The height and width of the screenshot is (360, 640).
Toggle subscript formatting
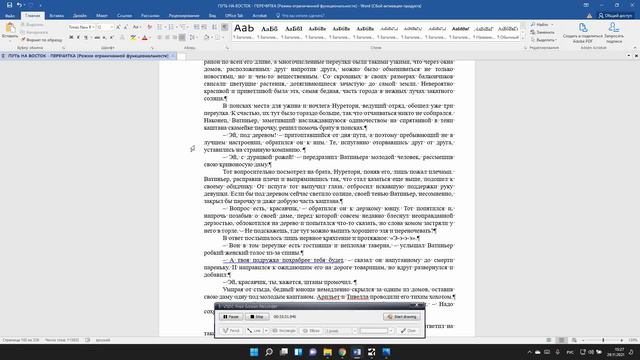click(104, 38)
